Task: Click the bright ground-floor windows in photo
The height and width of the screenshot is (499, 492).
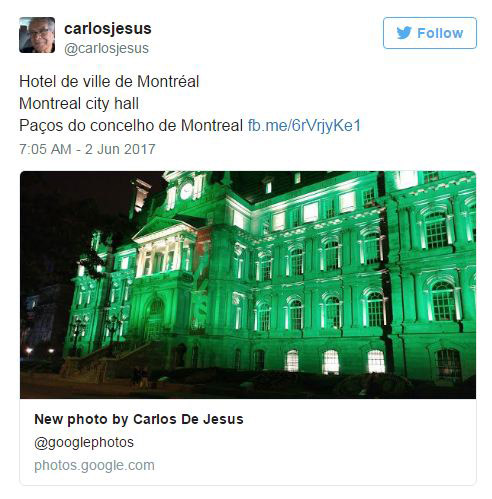Action: point(334,362)
